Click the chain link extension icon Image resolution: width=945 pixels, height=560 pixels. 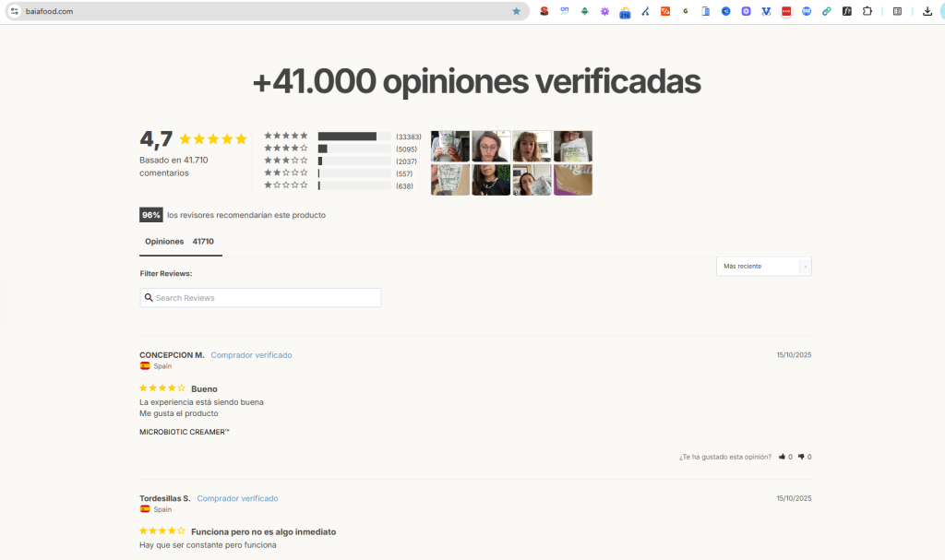click(x=827, y=11)
